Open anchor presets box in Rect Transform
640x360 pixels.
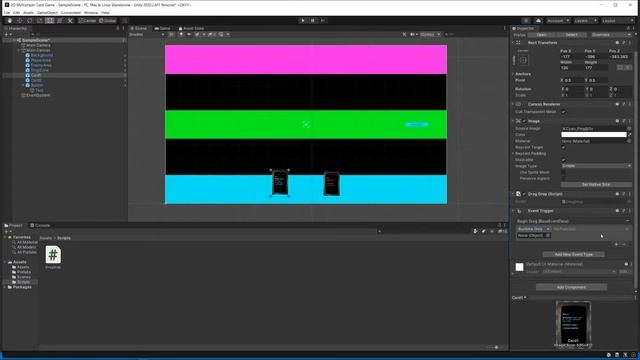pos(524,60)
